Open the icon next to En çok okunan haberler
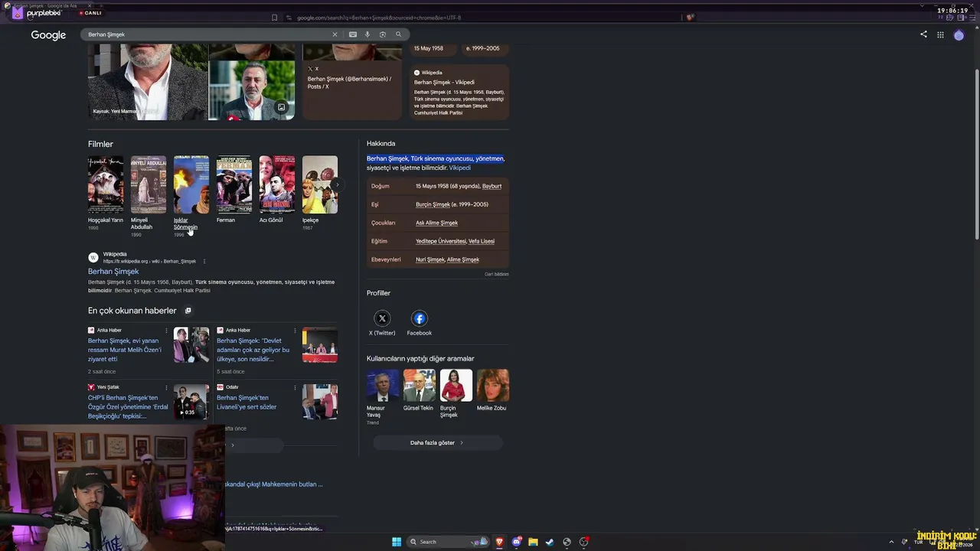 pyautogui.click(x=188, y=311)
